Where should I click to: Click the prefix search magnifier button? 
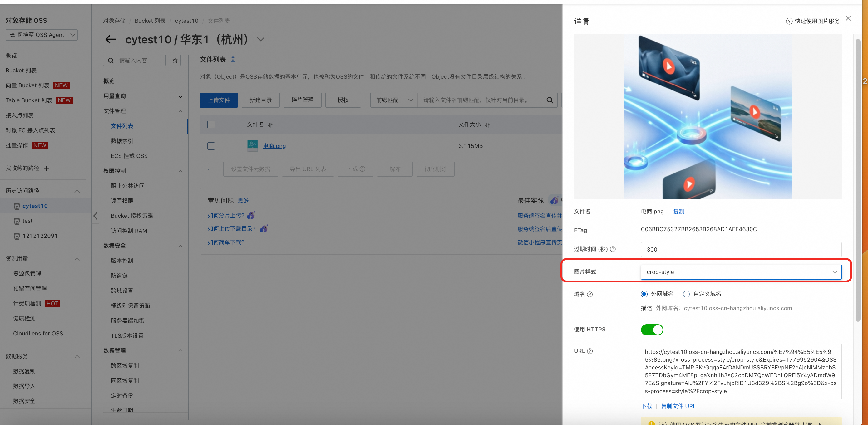coord(550,100)
